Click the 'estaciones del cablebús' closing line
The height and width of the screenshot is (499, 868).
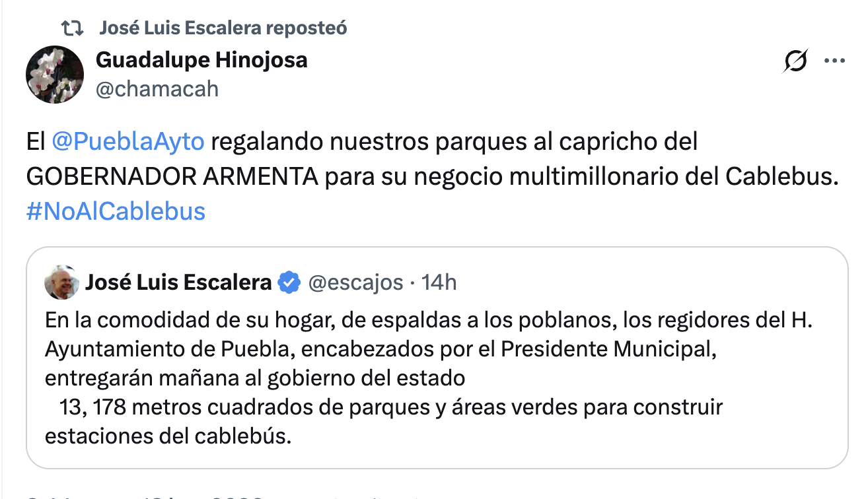168,436
